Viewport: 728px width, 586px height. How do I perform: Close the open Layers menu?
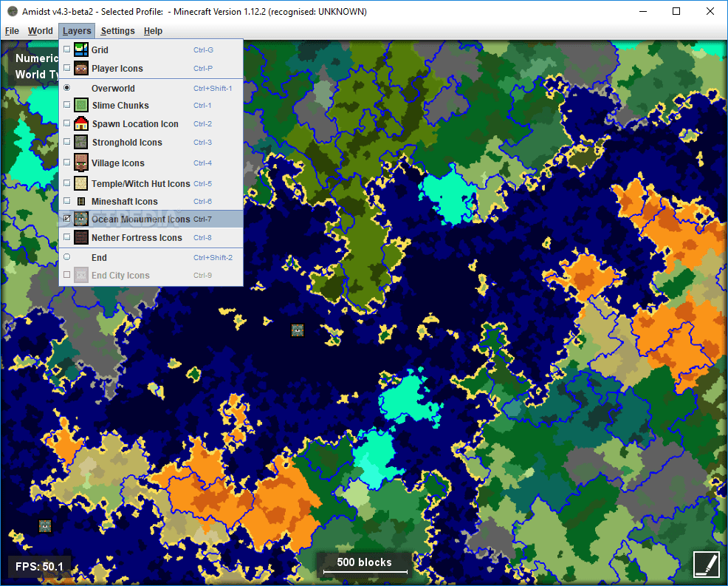[77, 31]
